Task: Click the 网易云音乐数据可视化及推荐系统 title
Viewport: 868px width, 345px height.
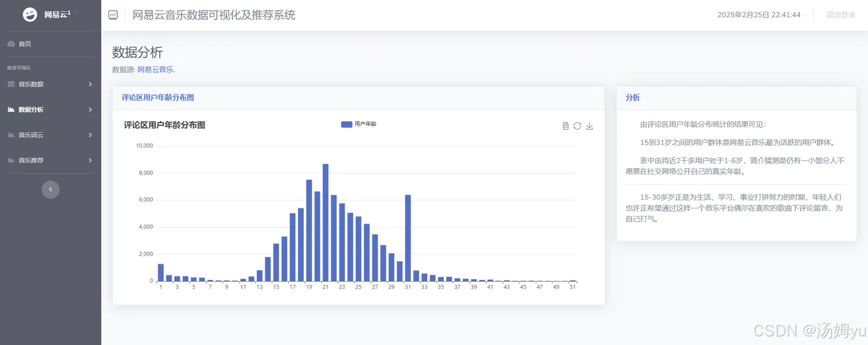Action: [x=214, y=15]
